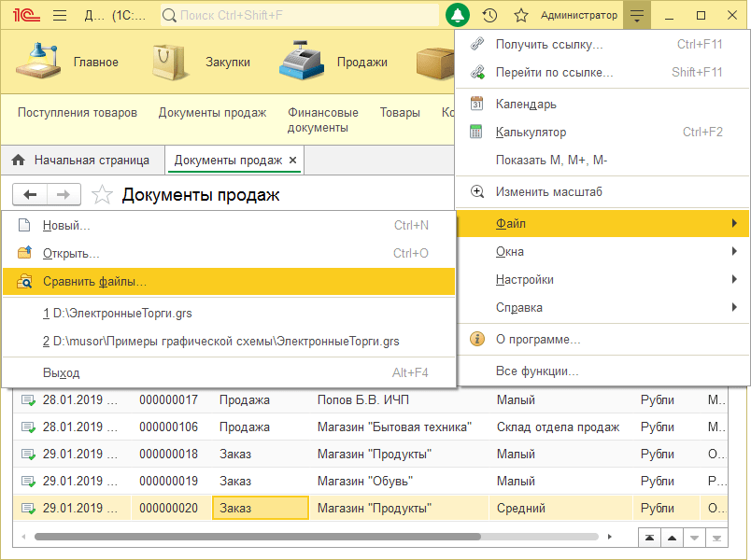Click the Администратор user name
Viewport: 751px width, 560px height.
[579, 15]
